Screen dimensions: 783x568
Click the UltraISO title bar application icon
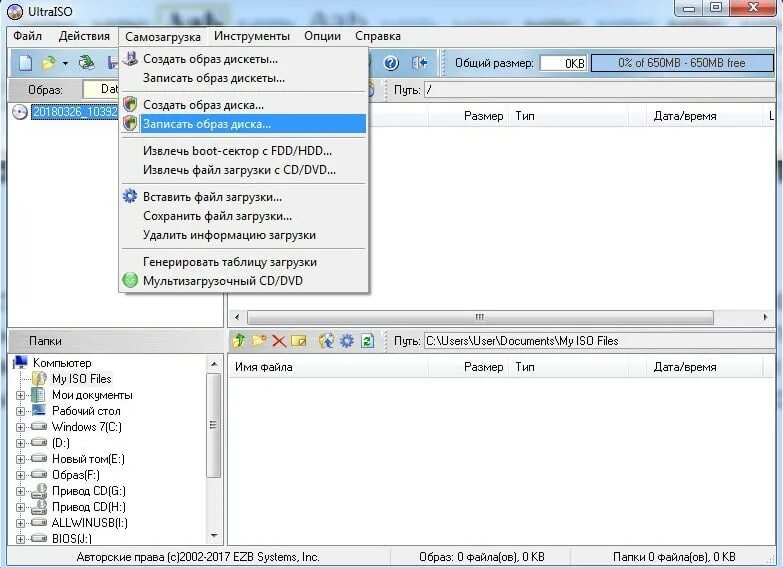tap(15, 11)
